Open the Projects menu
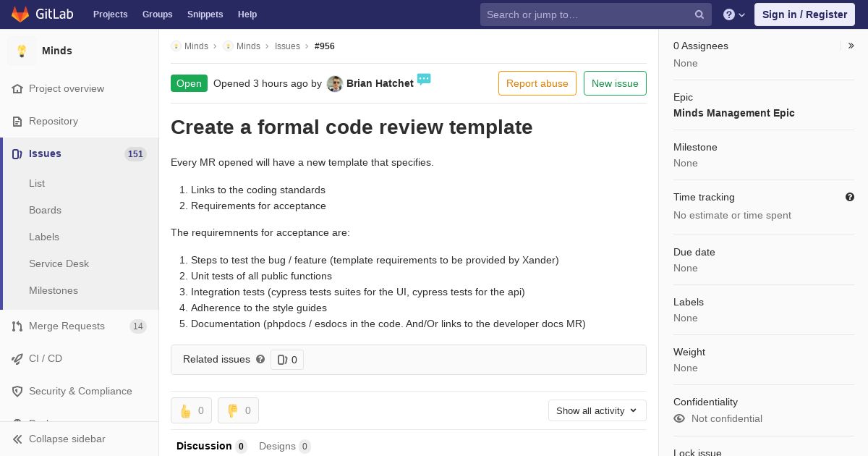The image size is (868, 456). pos(111,14)
